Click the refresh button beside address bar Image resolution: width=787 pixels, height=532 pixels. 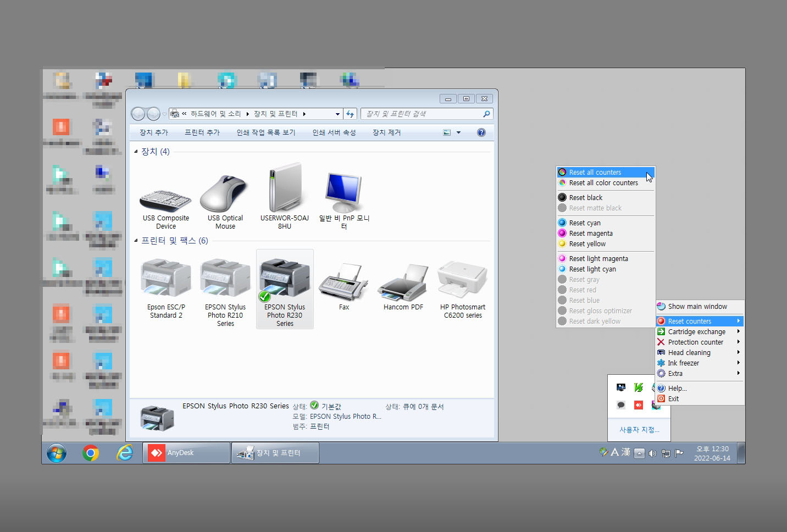(350, 114)
